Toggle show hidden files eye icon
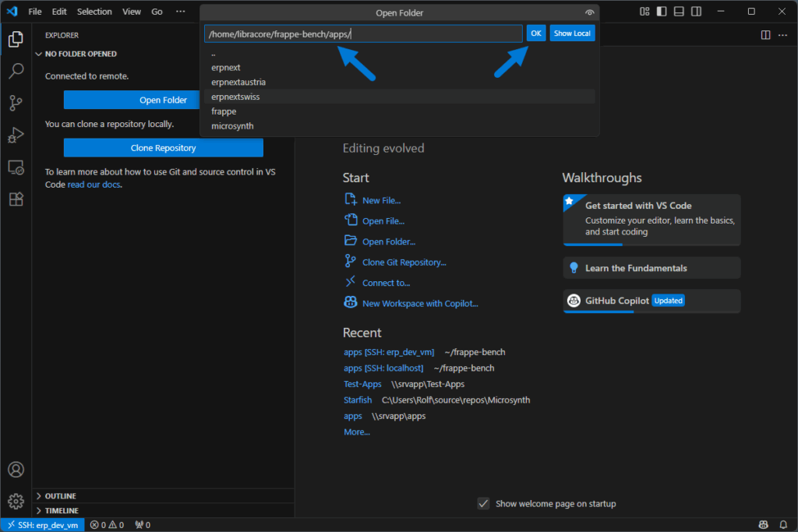Image resolution: width=798 pixels, height=532 pixels. [589, 12]
